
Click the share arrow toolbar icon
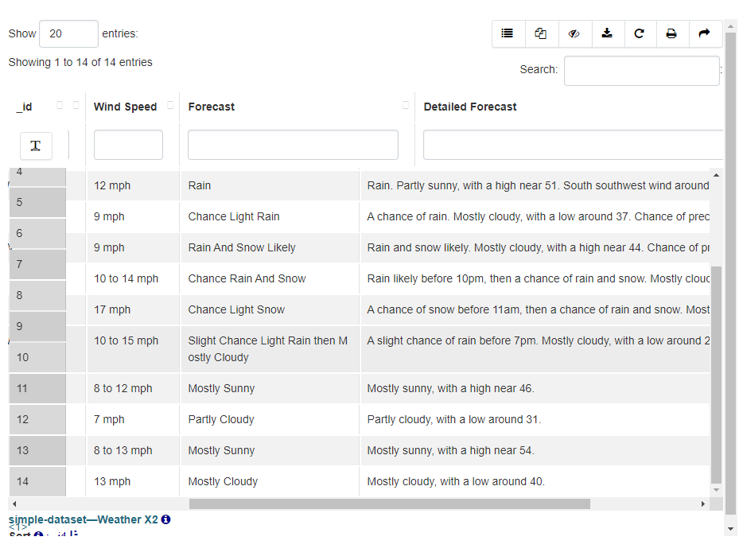(705, 33)
